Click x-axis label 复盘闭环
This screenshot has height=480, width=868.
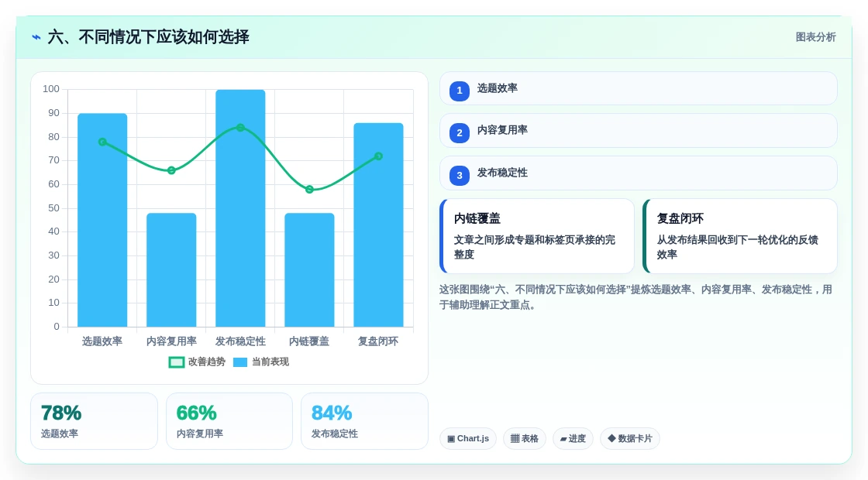point(379,341)
